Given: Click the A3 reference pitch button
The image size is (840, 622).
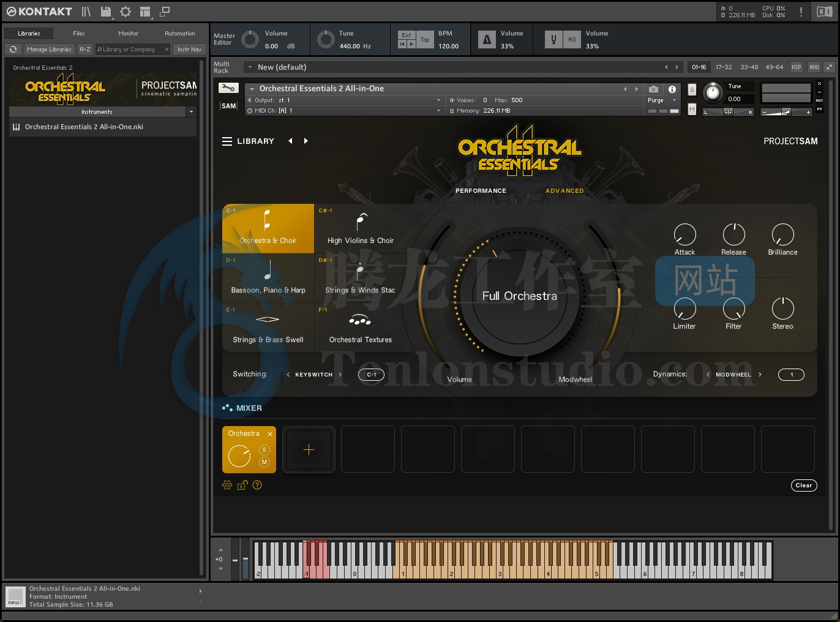Looking at the screenshot, I should (x=572, y=40).
